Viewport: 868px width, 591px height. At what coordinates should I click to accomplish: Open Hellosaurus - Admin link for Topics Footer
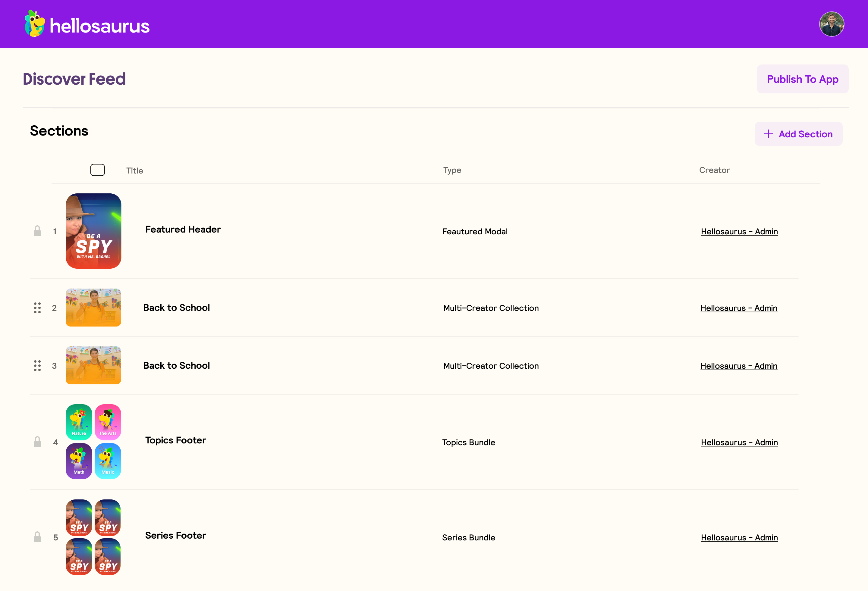[x=739, y=442]
